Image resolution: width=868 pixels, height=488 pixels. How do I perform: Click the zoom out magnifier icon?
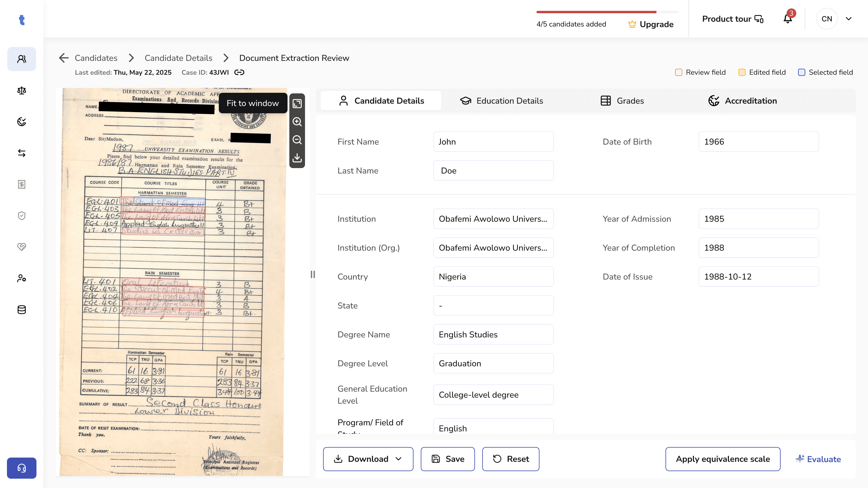(x=297, y=140)
